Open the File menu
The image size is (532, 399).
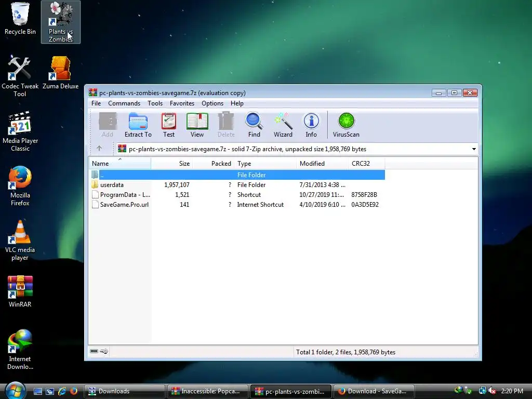[96, 103]
